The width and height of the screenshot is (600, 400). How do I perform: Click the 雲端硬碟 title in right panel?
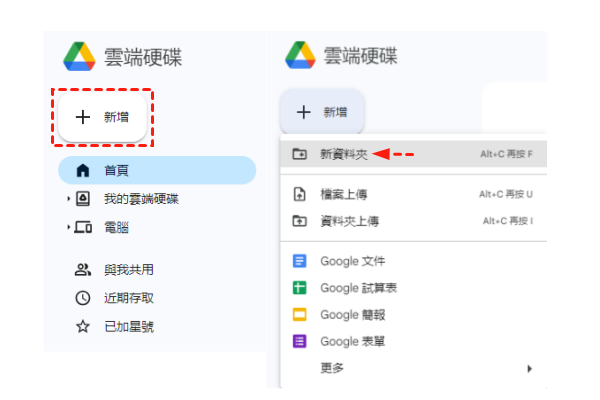click(x=360, y=56)
